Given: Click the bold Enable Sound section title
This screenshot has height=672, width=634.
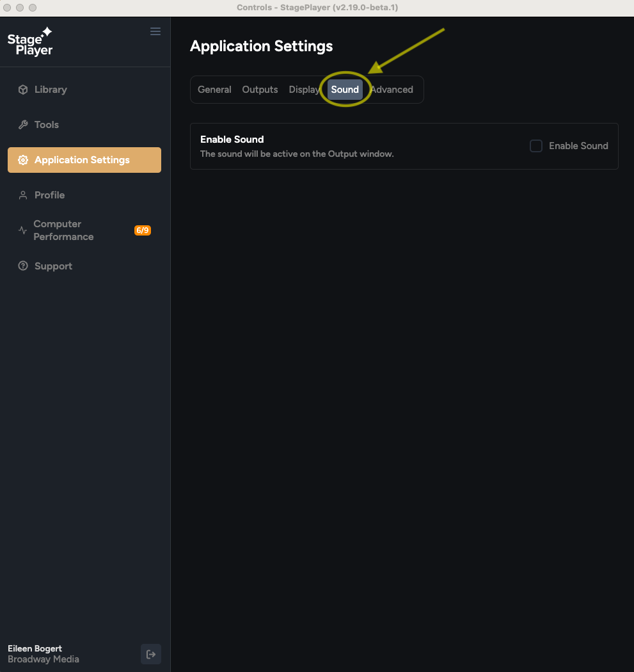Looking at the screenshot, I should [x=232, y=140].
